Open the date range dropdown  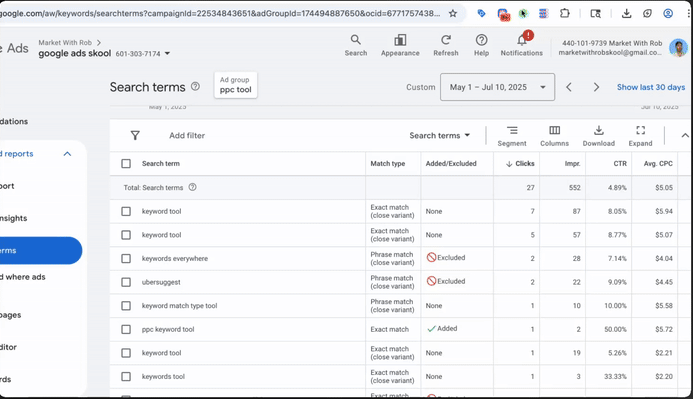coord(497,87)
